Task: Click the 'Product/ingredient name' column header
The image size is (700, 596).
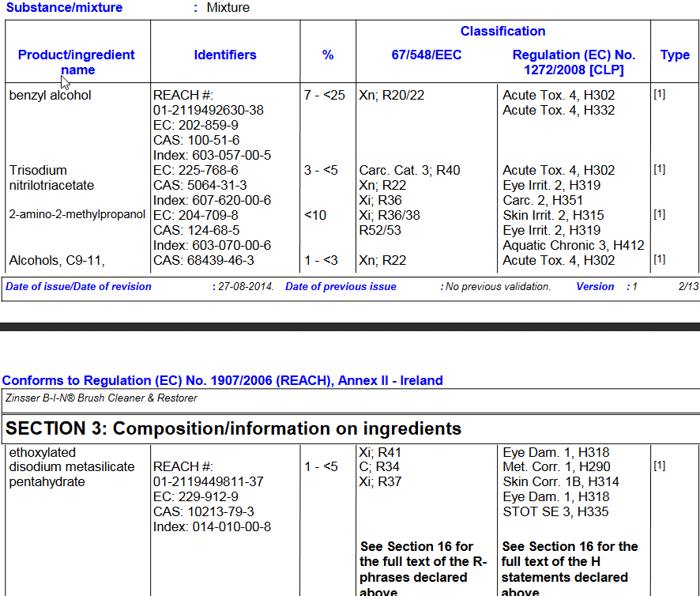Action: tap(77, 62)
